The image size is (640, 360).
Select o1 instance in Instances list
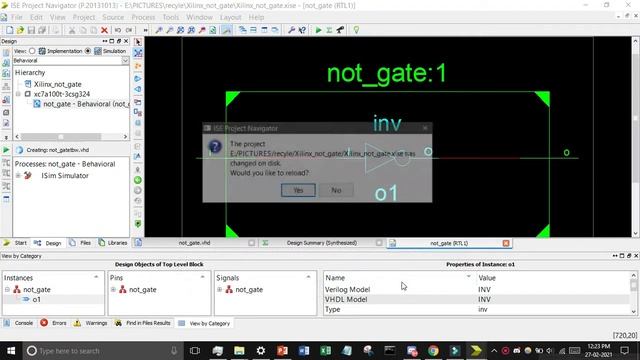[37, 299]
